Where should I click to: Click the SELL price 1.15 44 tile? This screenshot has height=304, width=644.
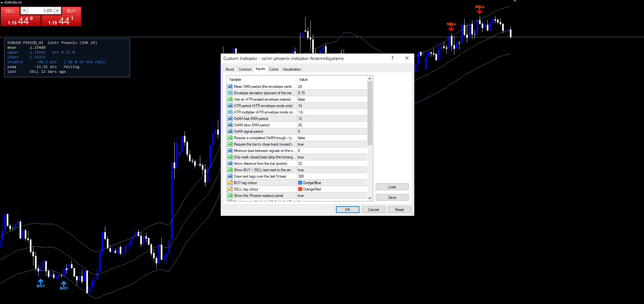pos(21,21)
